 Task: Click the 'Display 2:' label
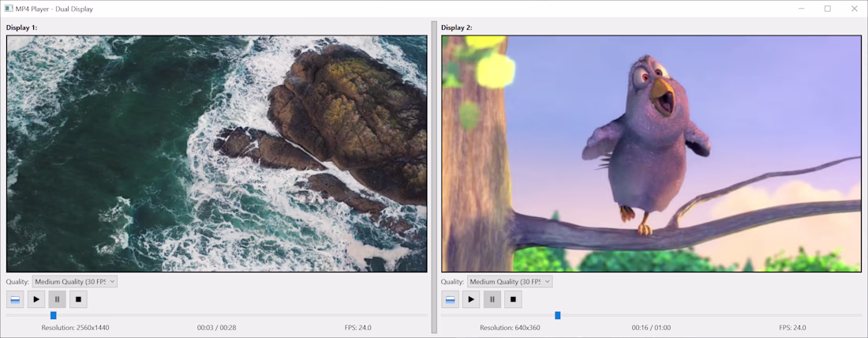pos(457,28)
